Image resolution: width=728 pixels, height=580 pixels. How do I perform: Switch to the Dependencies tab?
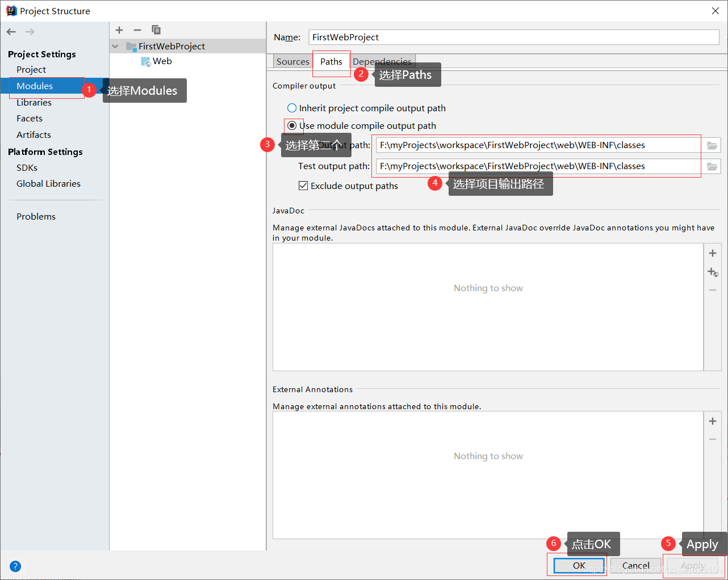tap(382, 61)
